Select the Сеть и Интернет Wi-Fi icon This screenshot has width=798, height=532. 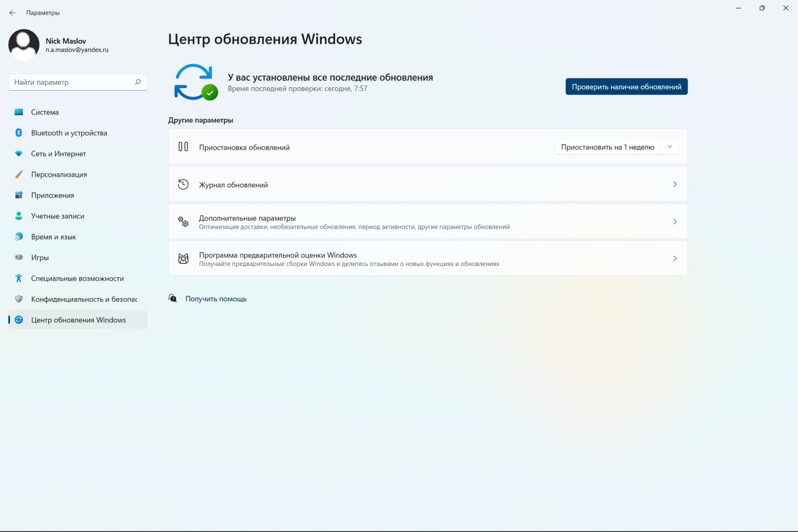click(x=19, y=154)
